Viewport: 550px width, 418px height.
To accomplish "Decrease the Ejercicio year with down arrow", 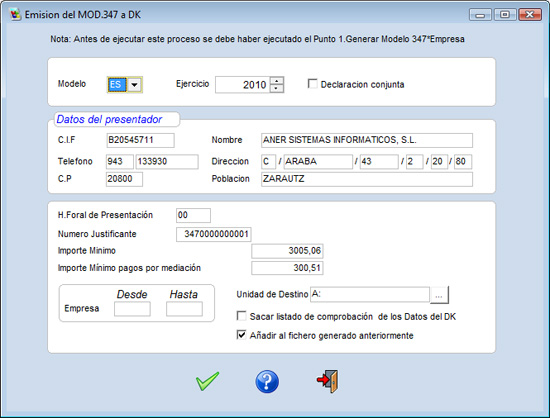I will coord(277,88).
